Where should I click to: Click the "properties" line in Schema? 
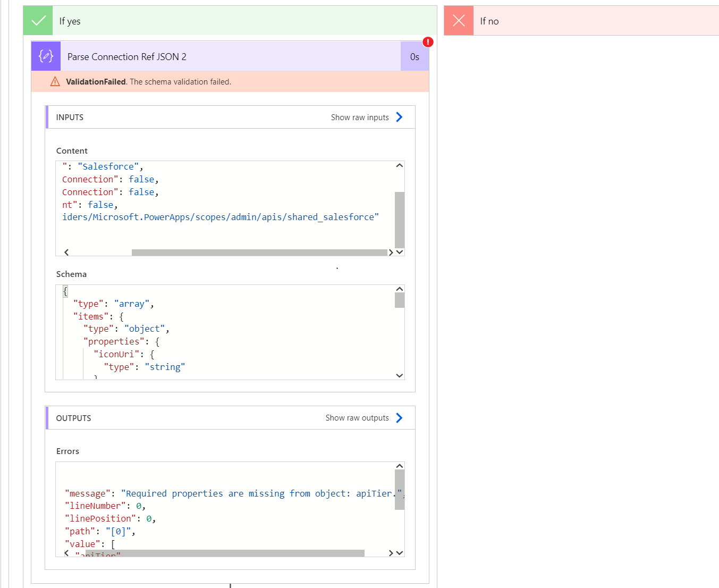point(121,341)
